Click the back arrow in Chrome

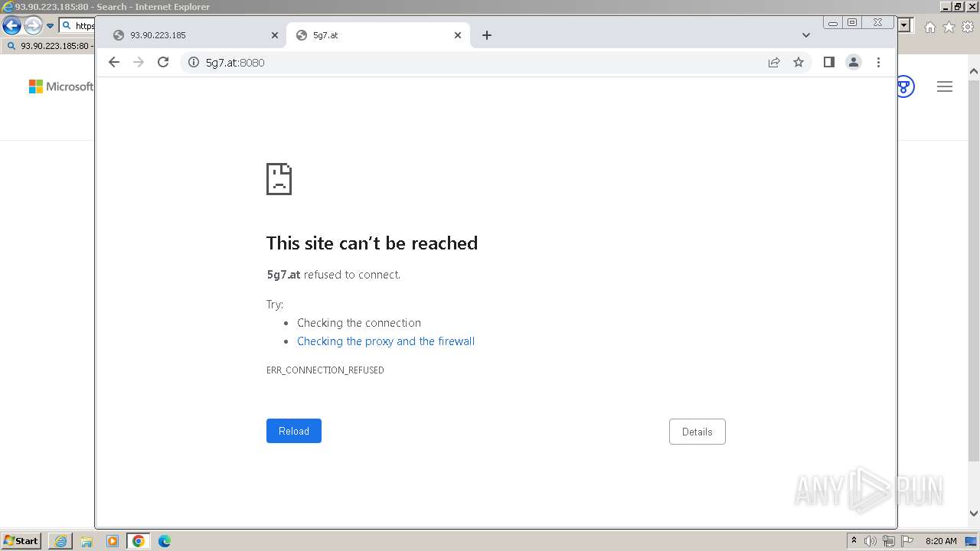coord(114,62)
